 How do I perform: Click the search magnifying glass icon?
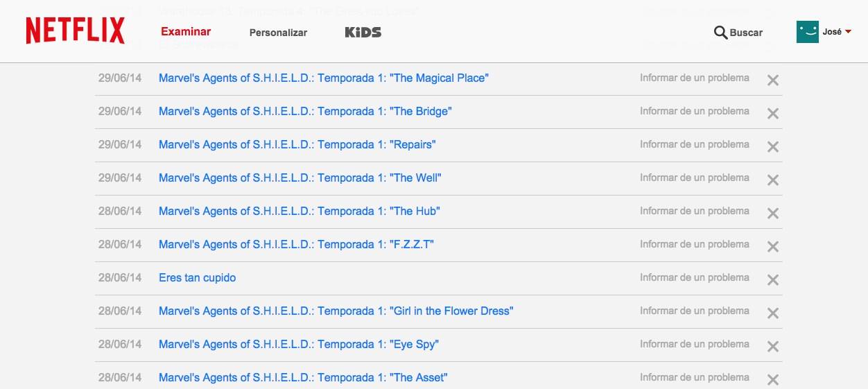click(720, 32)
